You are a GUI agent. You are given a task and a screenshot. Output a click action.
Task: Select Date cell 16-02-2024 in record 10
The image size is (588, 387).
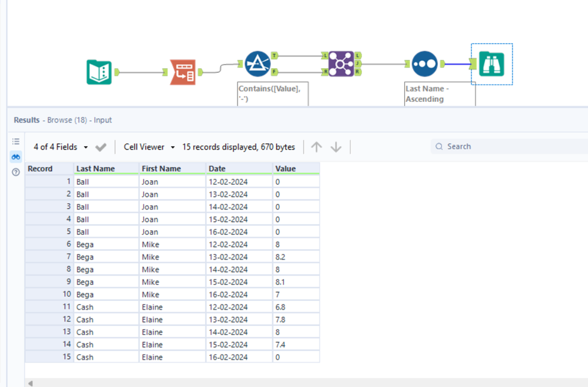point(239,295)
